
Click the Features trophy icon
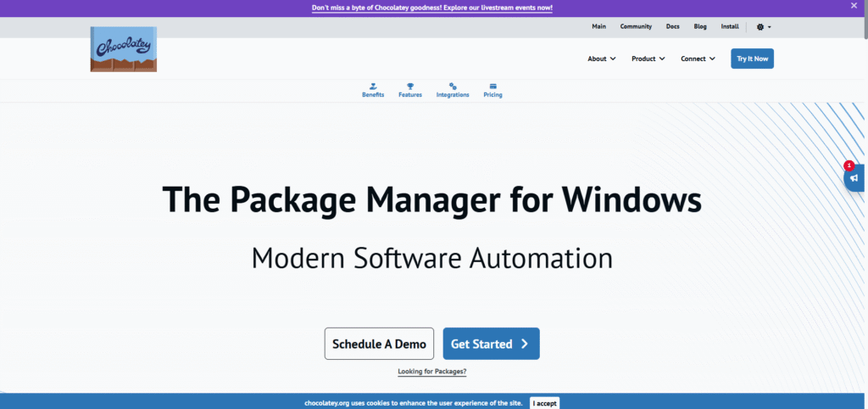click(x=410, y=87)
